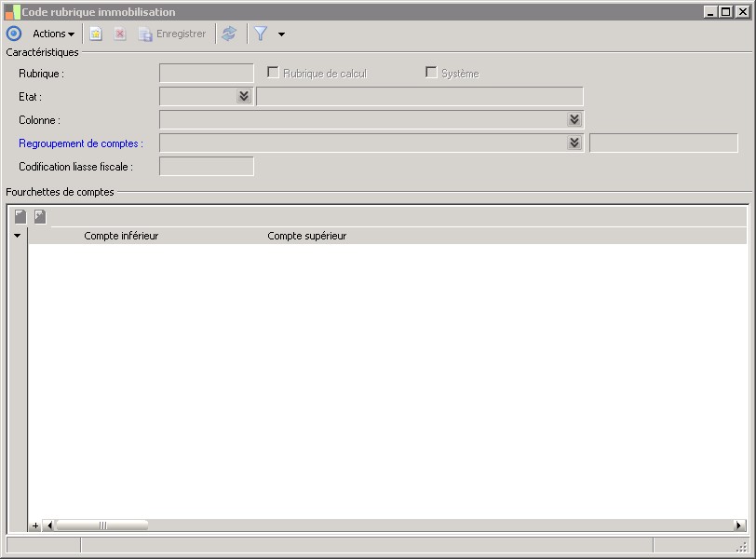Click the horizontal scrollbar thumb
The width and height of the screenshot is (756, 559).
[x=102, y=525]
